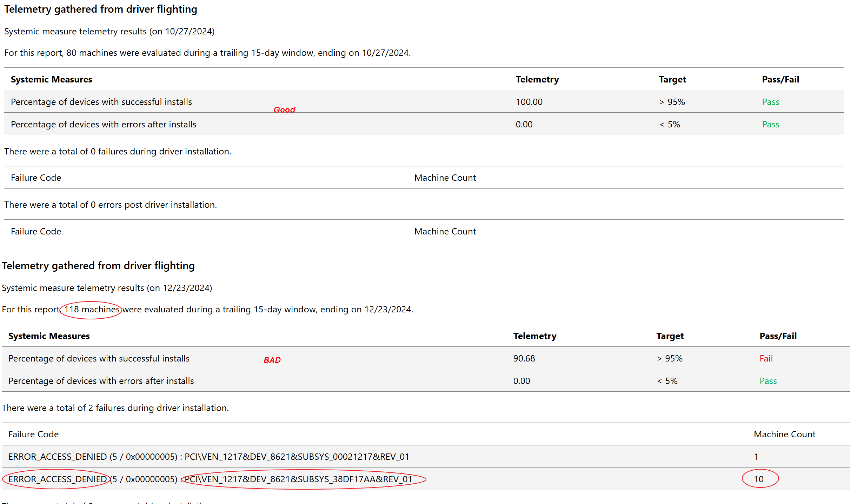This screenshot has height=504, width=851.
Task: Click the Pass result beside first 100.00
Action: (770, 102)
